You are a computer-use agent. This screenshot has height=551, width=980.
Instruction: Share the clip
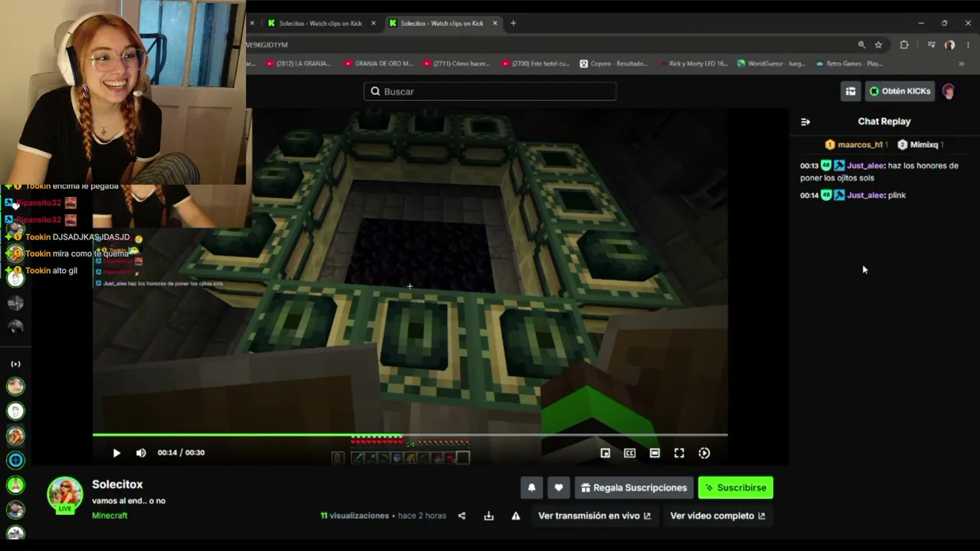pos(462,516)
